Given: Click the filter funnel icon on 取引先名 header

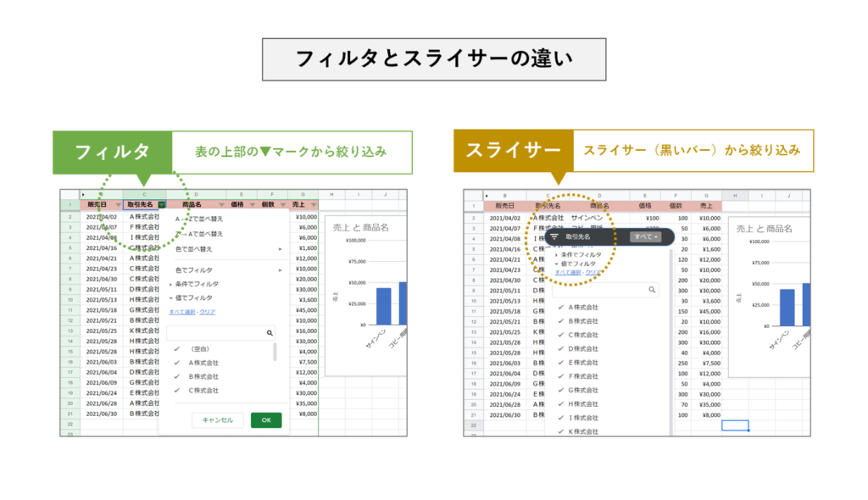Looking at the screenshot, I should pos(161,205).
